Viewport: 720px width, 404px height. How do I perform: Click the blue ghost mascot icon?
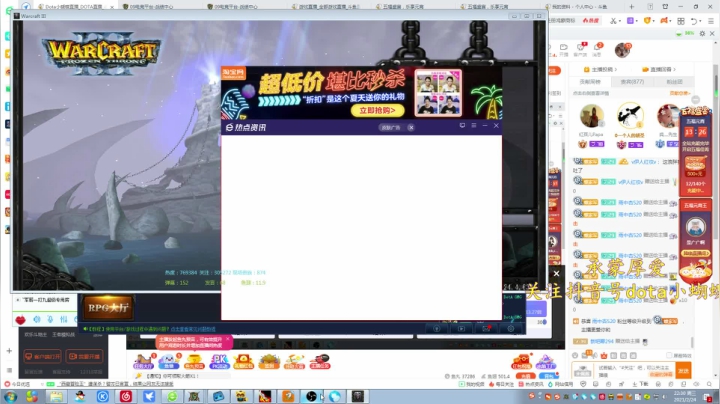point(169,361)
